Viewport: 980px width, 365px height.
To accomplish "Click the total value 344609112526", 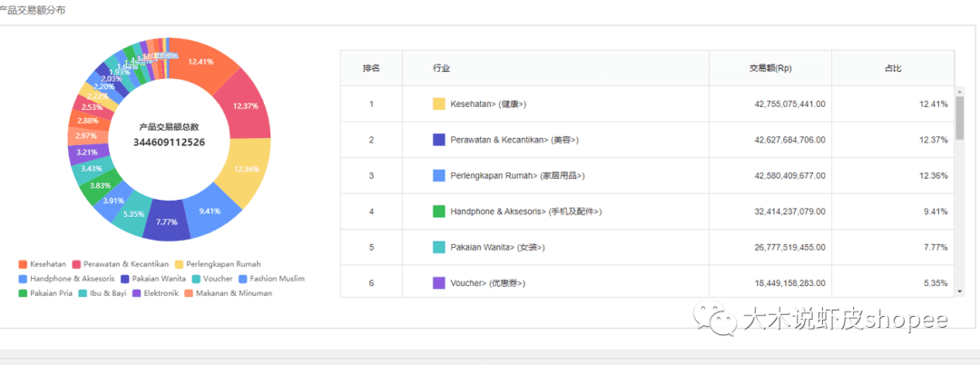I will point(169,142).
